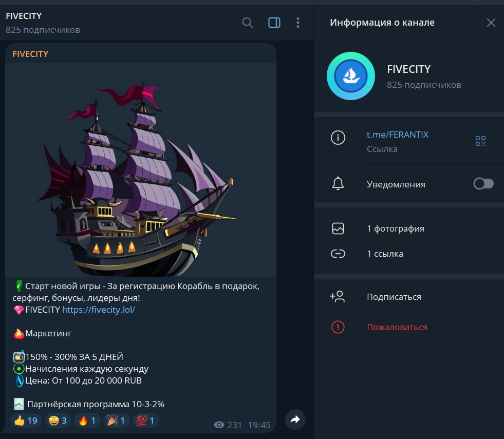Open search in the FIVECITY channel
The image size is (504, 439).
248,23
